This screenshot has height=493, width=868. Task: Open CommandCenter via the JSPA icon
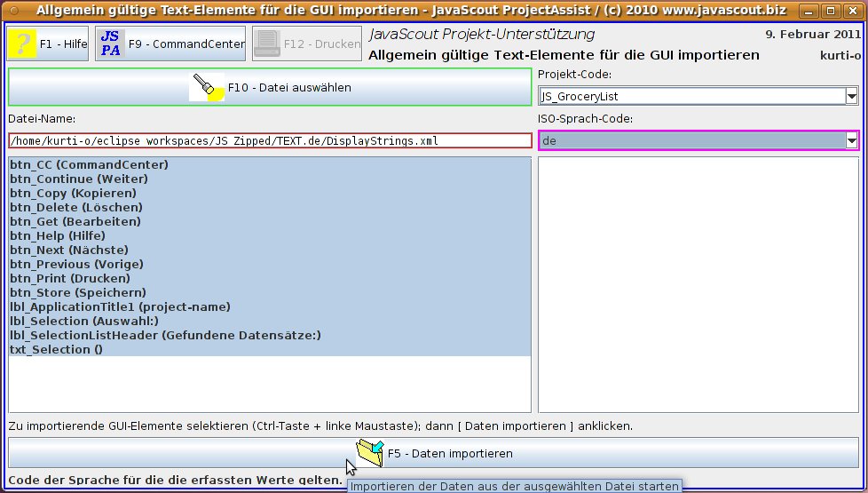coord(110,44)
